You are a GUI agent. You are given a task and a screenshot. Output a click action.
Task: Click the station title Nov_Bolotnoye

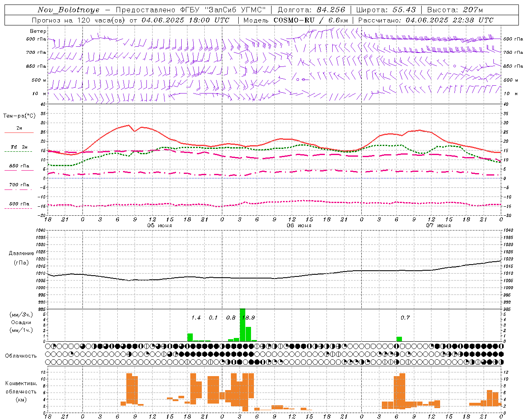(x=68, y=10)
